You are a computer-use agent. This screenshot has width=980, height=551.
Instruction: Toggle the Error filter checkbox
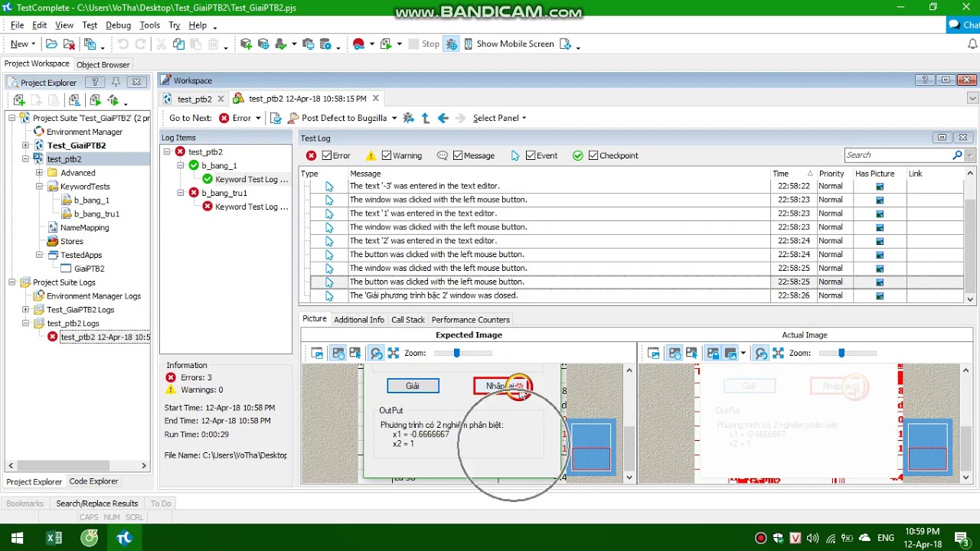327,155
